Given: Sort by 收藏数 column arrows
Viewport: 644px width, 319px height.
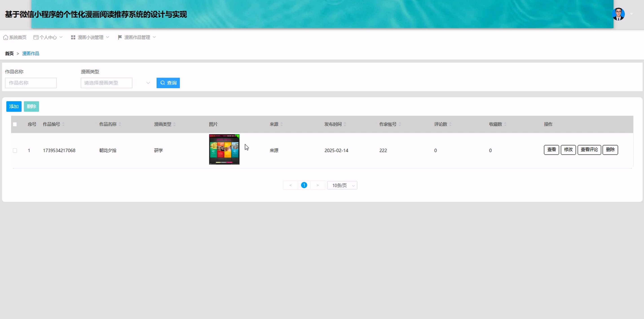Looking at the screenshot, I should [505, 124].
